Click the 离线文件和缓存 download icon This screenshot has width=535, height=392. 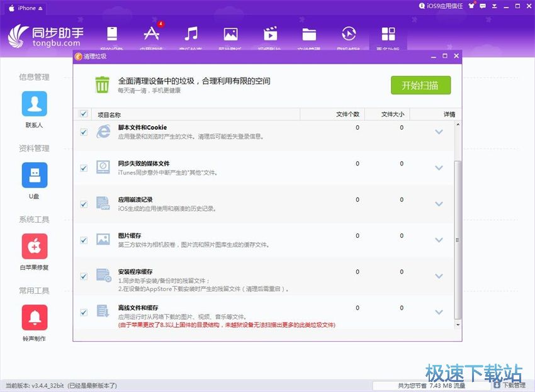click(103, 311)
